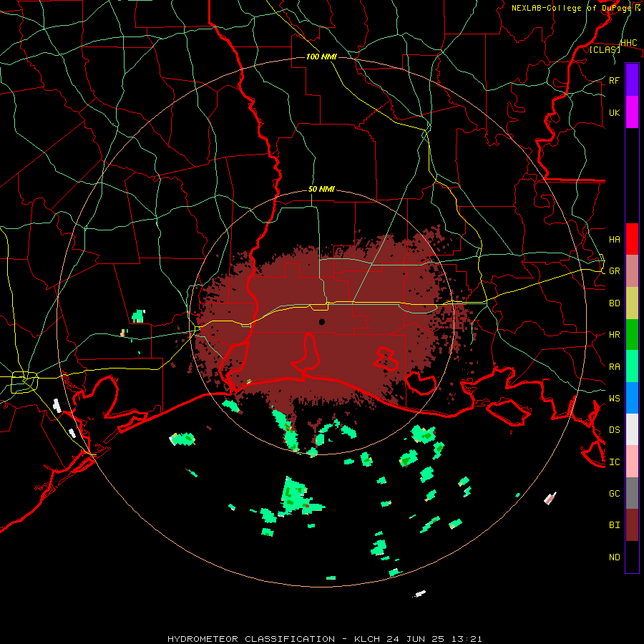Click the blue WS legend color swatch
Image resolution: width=644 pixels, height=644 pixels.
(x=632, y=398)
